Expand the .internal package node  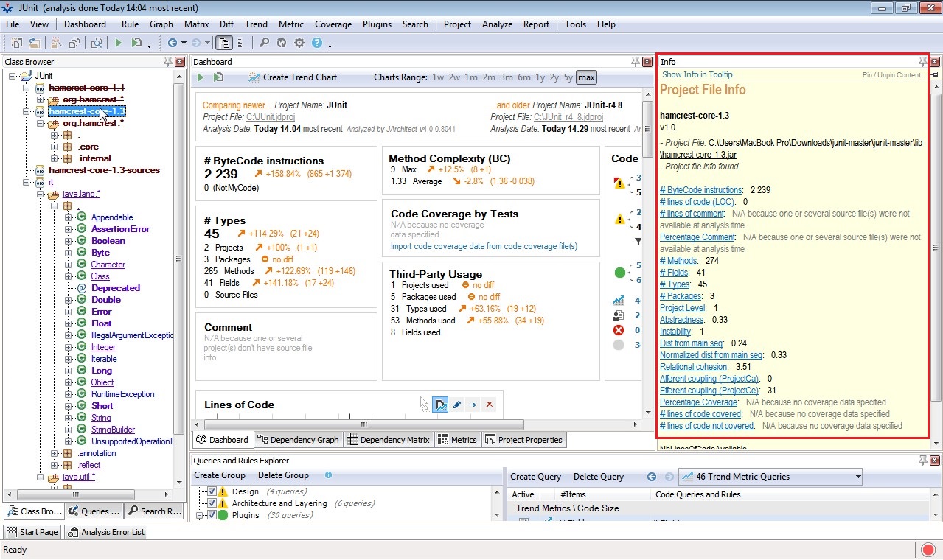point(55,158)
